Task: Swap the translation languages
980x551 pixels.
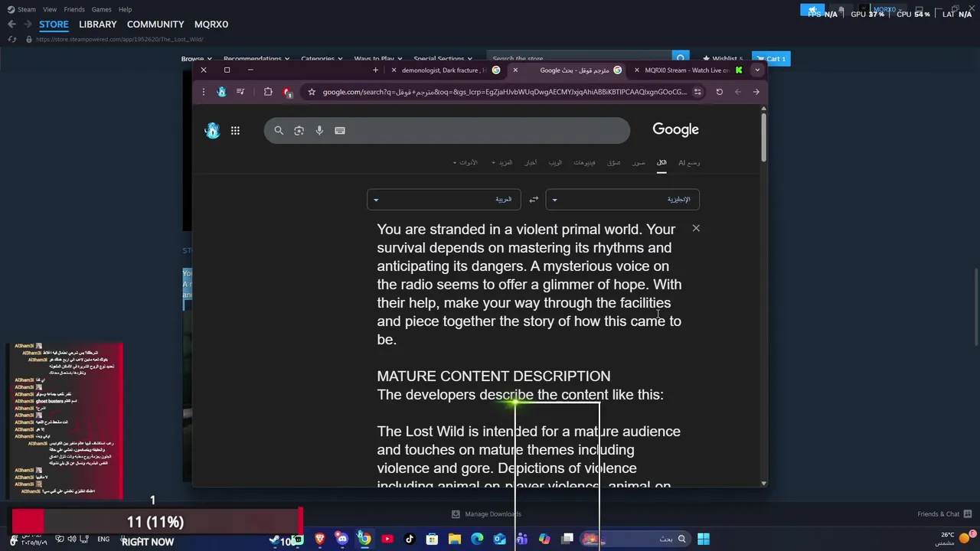Action: coord(534,200)
